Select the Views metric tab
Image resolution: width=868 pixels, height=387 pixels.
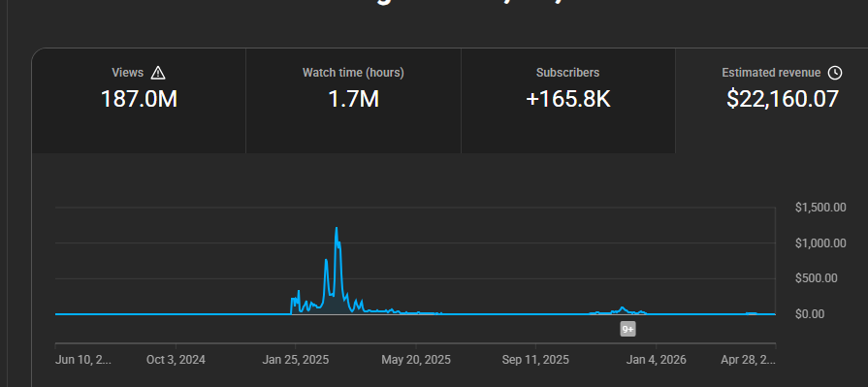[x=139, y=101]
